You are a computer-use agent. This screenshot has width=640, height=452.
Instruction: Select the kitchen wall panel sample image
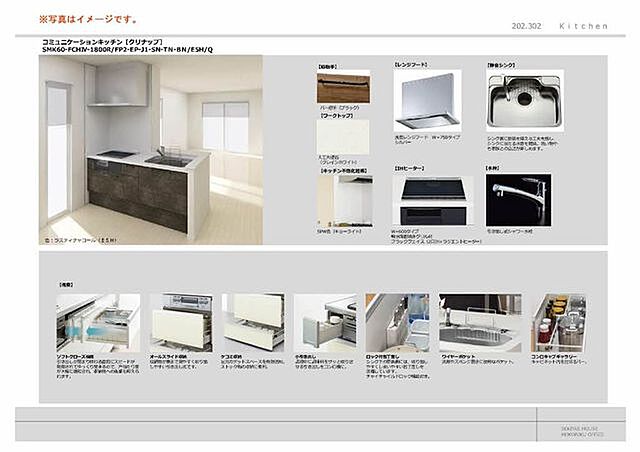pyautogui.click(x=344, y=200)
